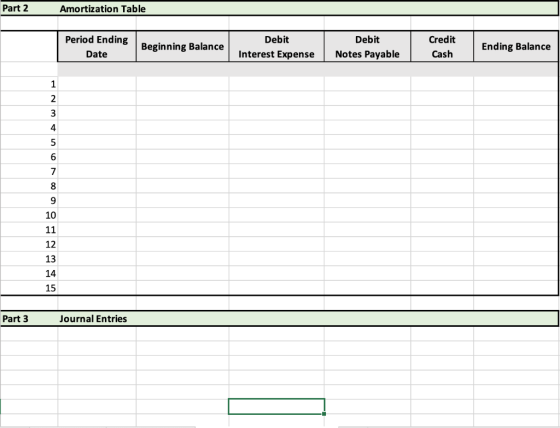Select the period number 11 cell
Image resolution: width=560 pixels, height=428 pixels.
click(29, 230)
